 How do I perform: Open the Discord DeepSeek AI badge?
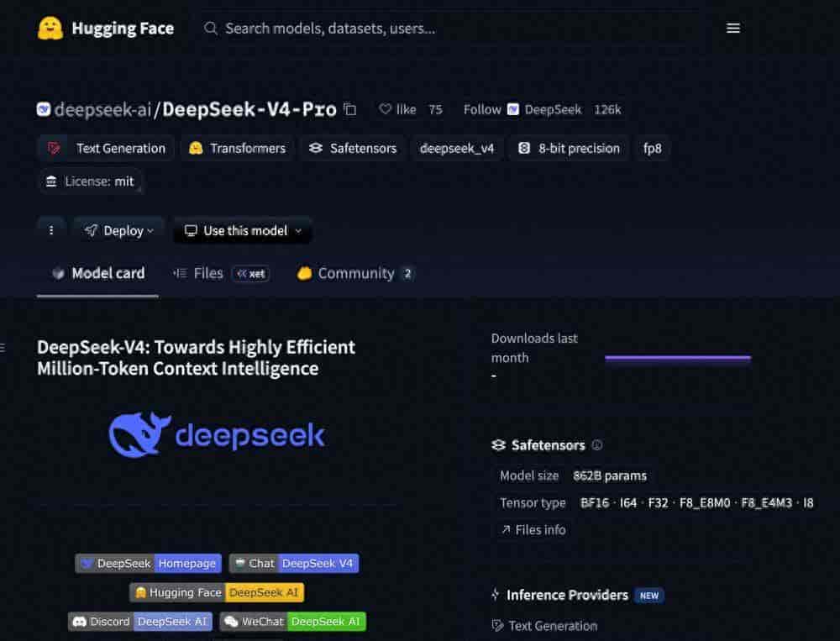point(139,621)
